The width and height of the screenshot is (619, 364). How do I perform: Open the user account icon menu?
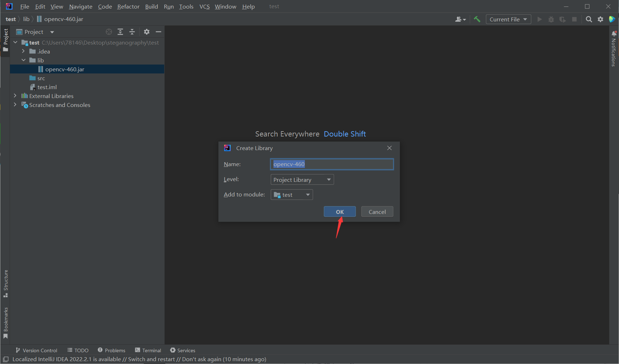pos(461,19)
